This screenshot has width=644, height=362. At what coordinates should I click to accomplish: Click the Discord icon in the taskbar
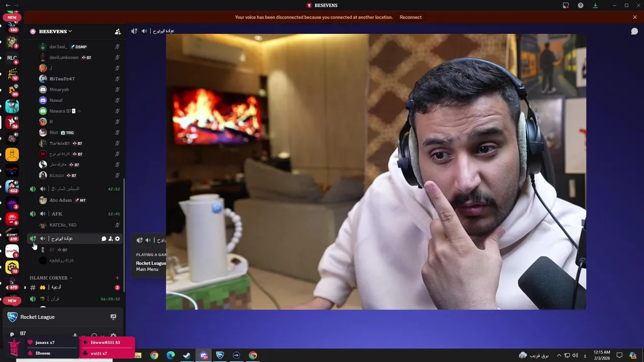click(204, 355)
